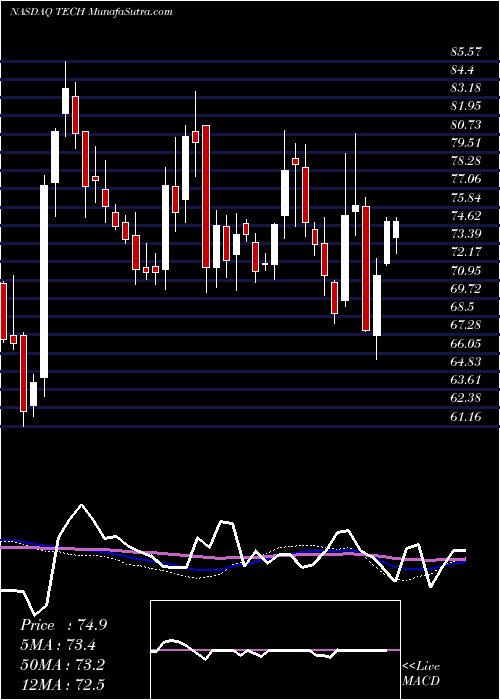Image resolution: width=500 pixels, height=700 pixels.
Task: Click the 81.95 price axis label
Action: point(466,106)
